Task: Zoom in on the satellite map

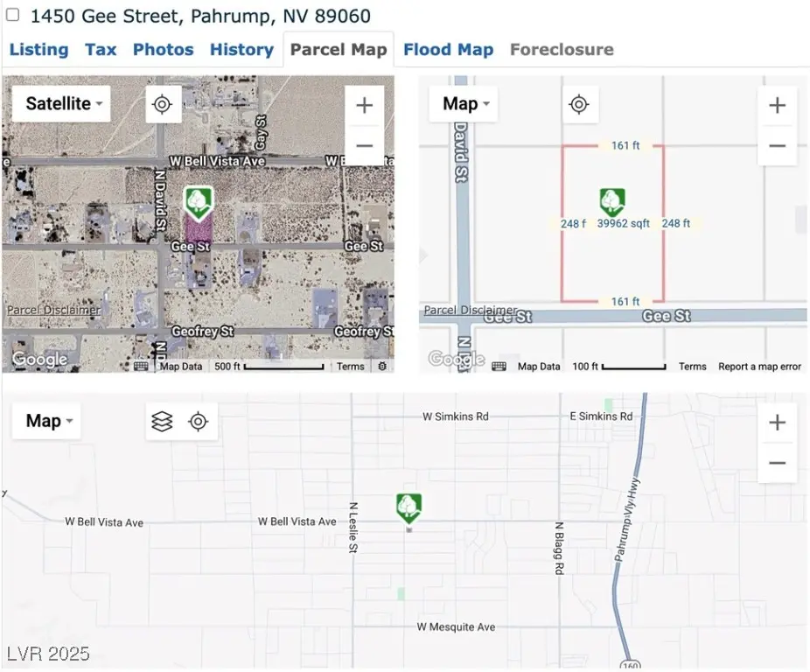Action: point(364,106)
